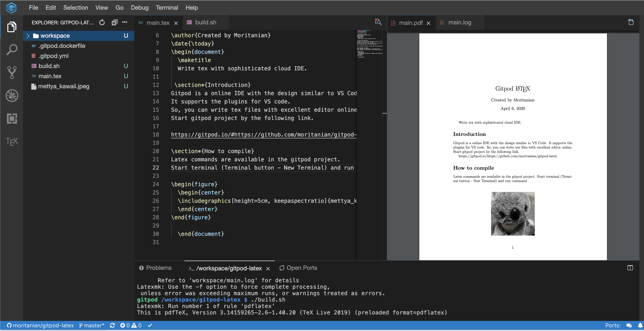Toggle the bottom panel layout icon
This screenshot has width=644, height=331.
tap(630, 268)
